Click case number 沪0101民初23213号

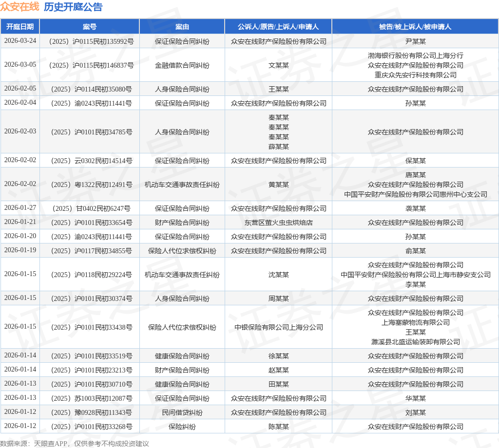pyautogui.click(x=103, y=370)
